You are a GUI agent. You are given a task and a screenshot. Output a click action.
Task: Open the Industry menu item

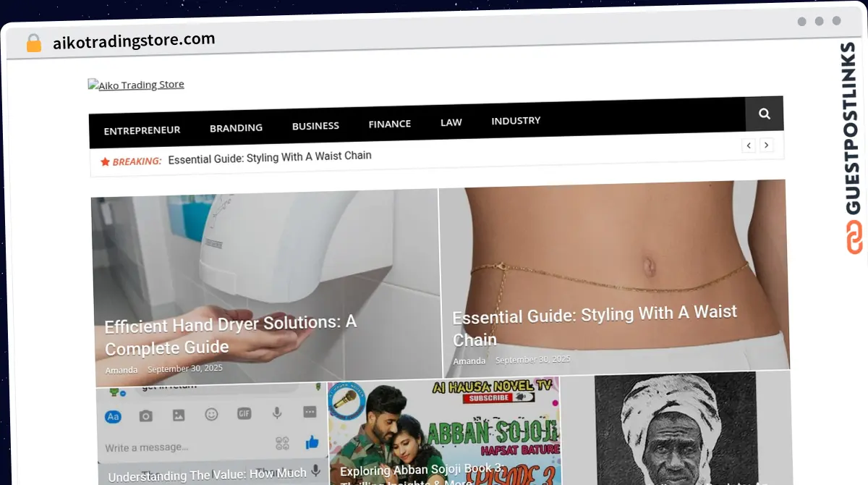point(516,121)
